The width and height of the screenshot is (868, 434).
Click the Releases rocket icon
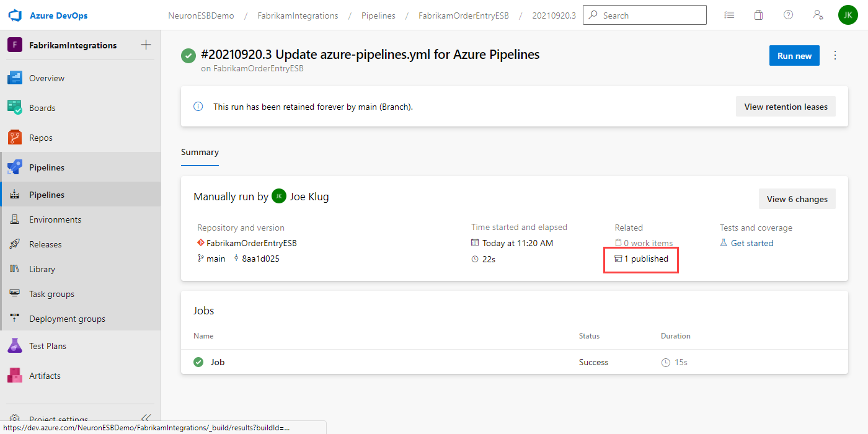[15, 244]
